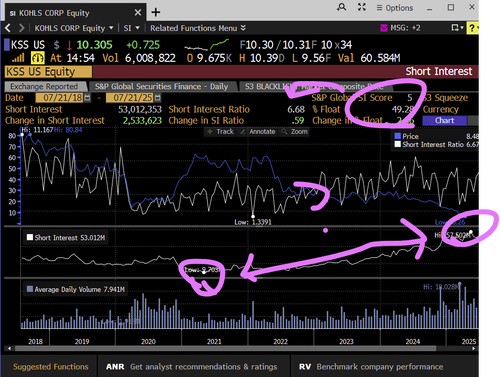
Task: Click the chart scrollbar left arrow
Action: tap(9, 348)
